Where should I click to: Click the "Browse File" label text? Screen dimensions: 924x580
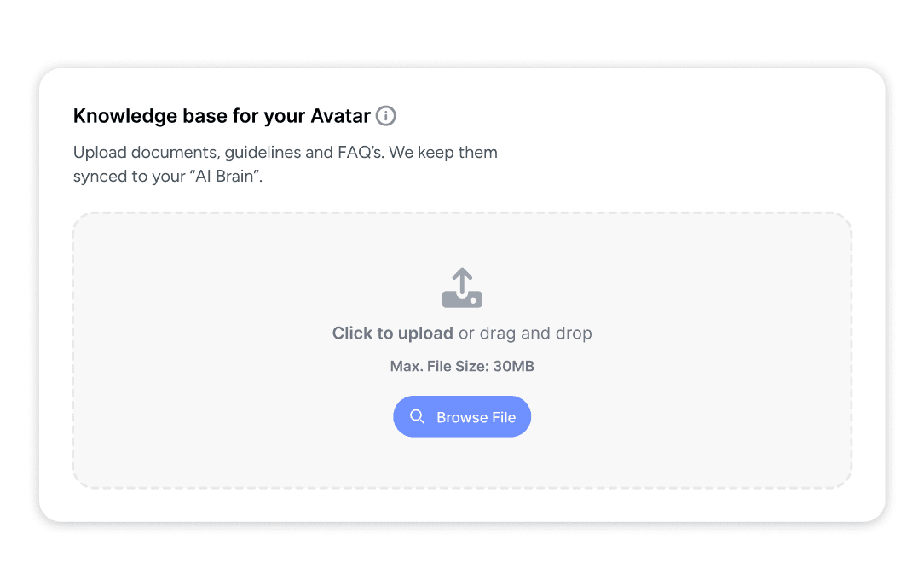(476, 417)
